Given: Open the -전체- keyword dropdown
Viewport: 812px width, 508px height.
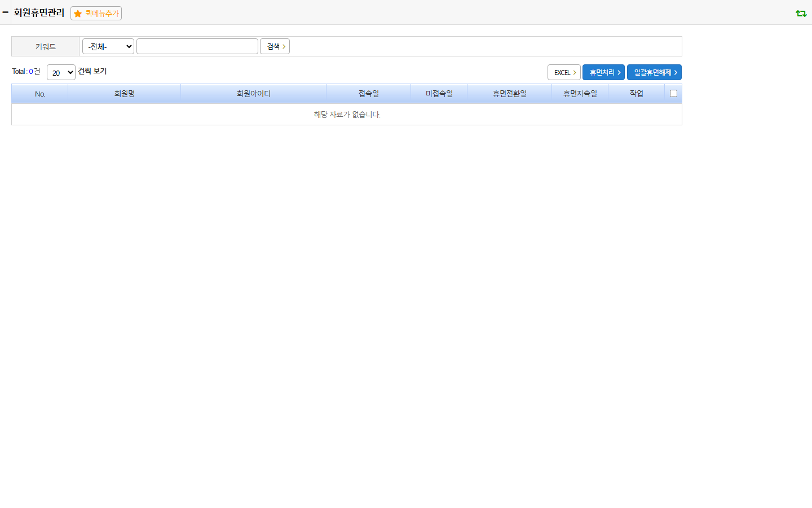Looking at the screenshot, I should (108, 46).
